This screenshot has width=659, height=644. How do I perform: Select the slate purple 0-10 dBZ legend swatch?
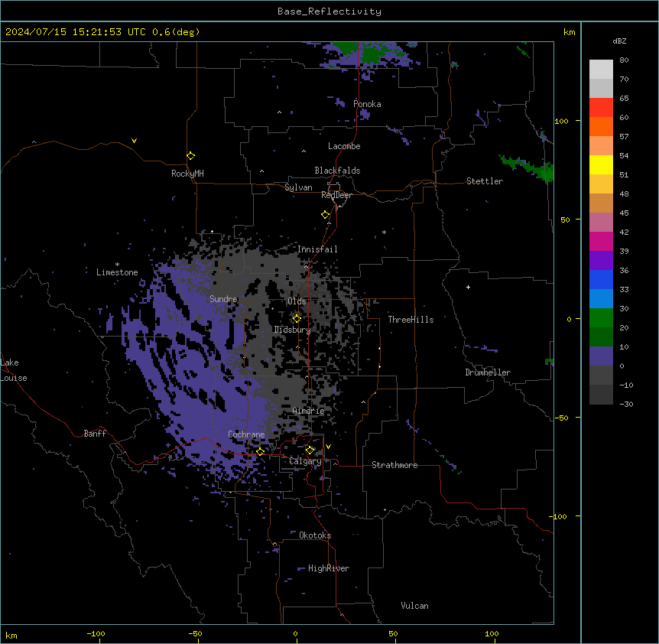(x=601, y=356)
